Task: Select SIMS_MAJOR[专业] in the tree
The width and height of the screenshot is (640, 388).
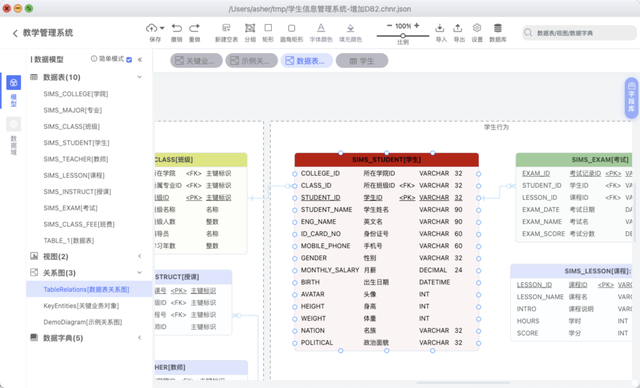Action: click(73, 110)
